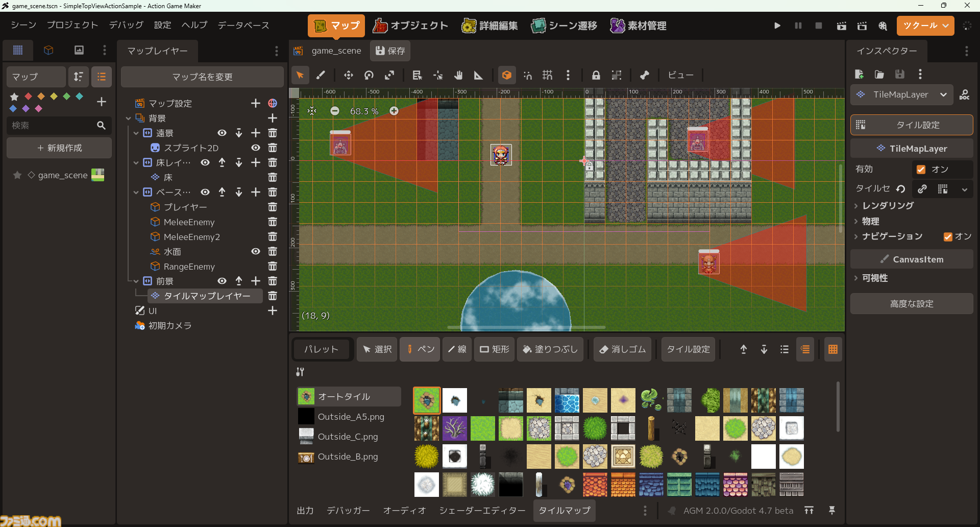Click the new resource icon in inspector
Viewport: 980px width, 527px height.
point(859,74)
